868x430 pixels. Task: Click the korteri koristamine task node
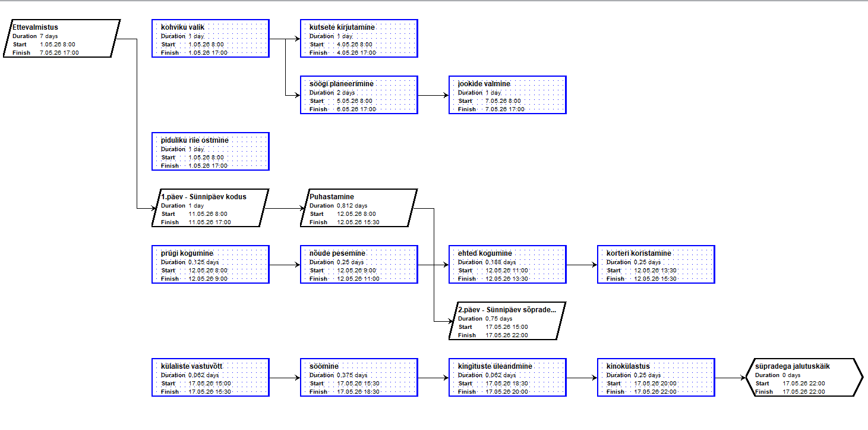pyautogui.click(x=656, y=265)
